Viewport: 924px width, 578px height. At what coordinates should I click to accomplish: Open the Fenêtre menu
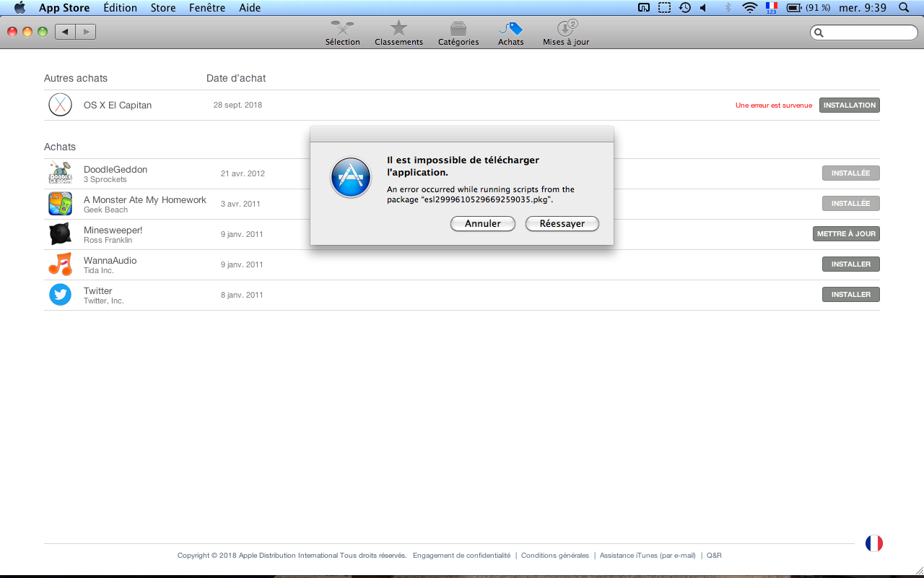[x=206, y=8]
